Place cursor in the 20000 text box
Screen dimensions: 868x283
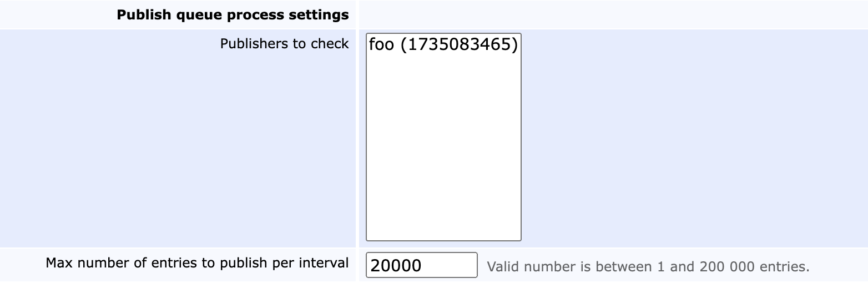[x=421, y=265]
